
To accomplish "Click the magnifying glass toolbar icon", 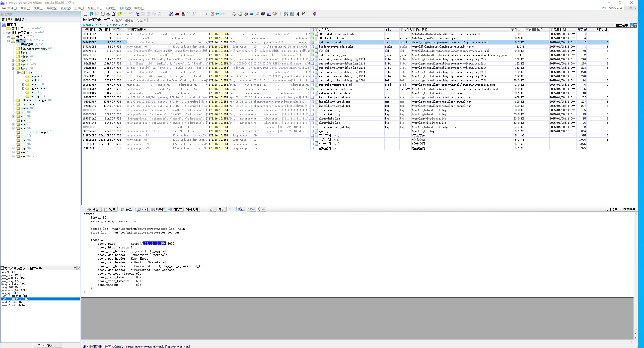I will pos(257,14).
